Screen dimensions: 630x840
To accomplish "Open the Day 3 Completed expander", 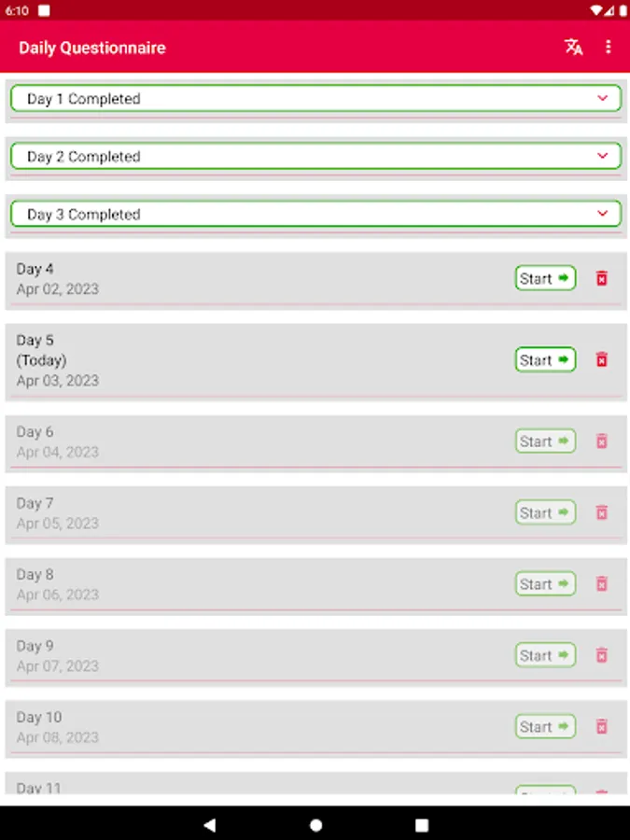I will point(602,214).
